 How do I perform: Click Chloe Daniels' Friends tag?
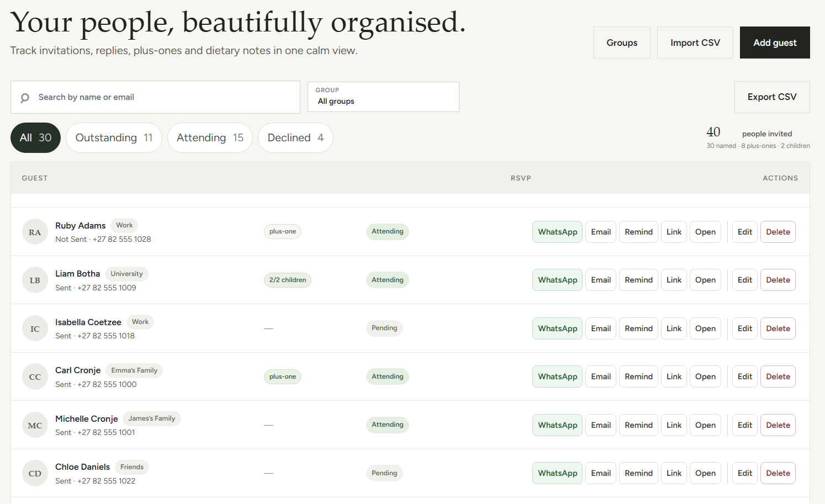[132, 467]
